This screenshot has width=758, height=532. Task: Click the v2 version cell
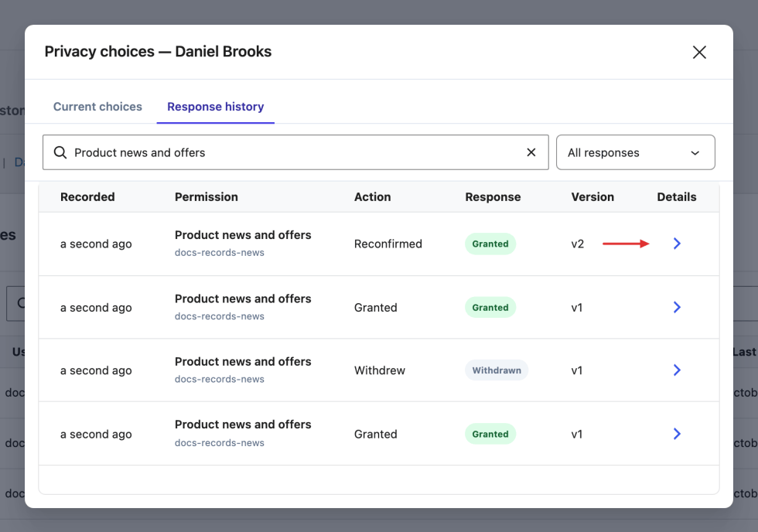(x=577, y=244)
